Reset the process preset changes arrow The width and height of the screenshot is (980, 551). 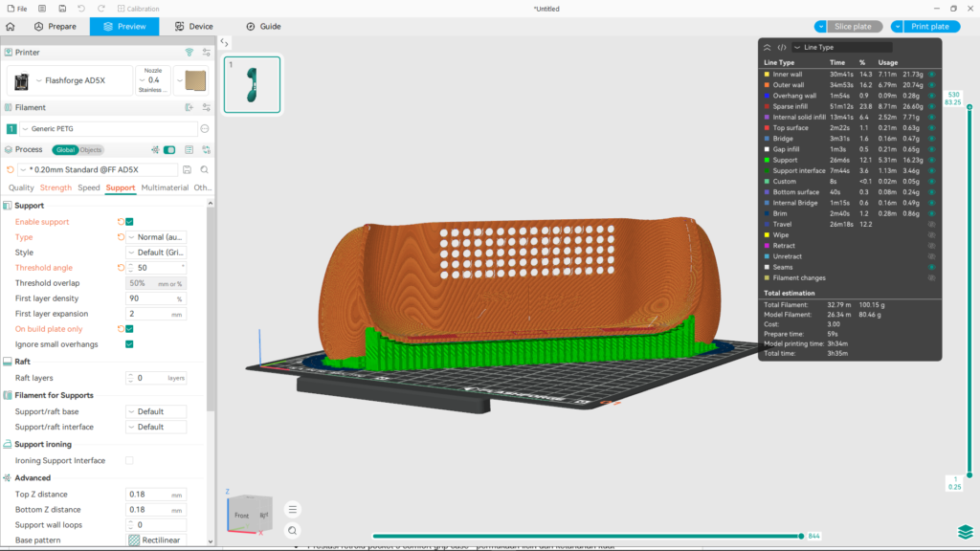click(10, 169)
